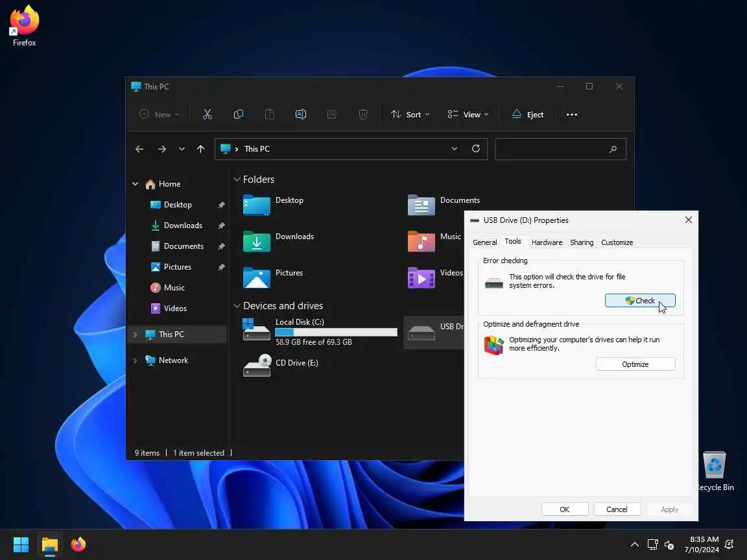The image size is (747, 560).
Task: Click the Delete trash icon in toolbar
Action: pyautogui.click(x=363, y=114)
